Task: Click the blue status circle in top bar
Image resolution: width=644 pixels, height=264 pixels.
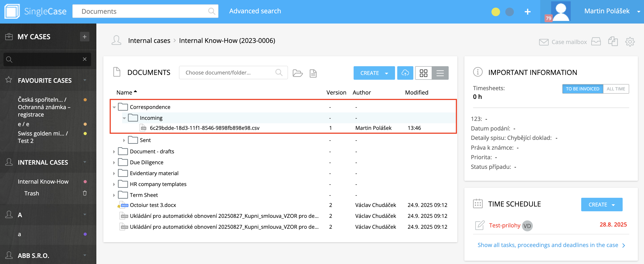Action: (509, 12)
